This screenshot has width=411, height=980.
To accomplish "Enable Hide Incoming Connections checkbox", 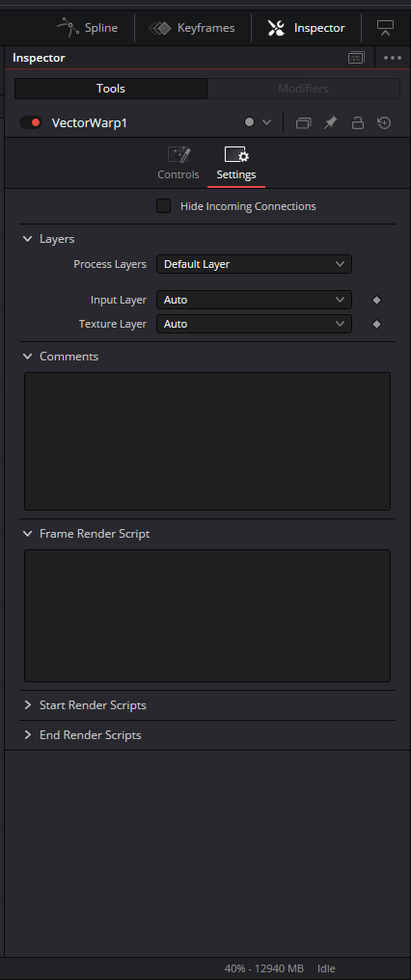I will (x=163, y=205).
